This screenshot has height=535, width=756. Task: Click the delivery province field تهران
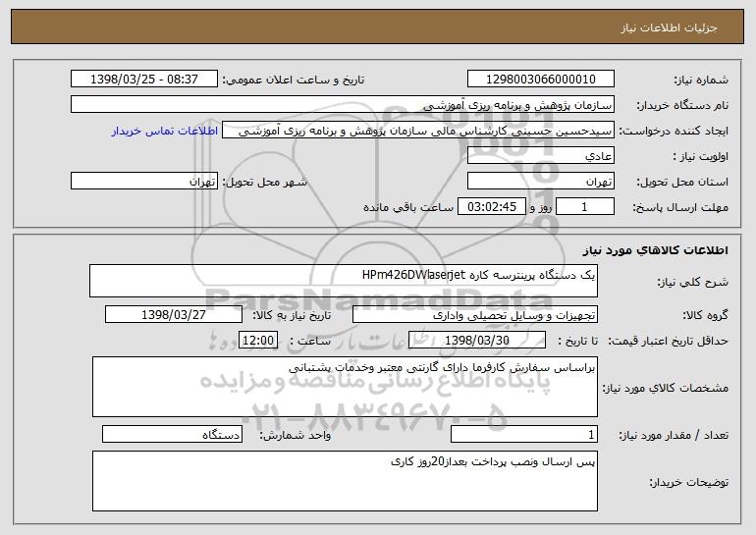pos(540,182)
